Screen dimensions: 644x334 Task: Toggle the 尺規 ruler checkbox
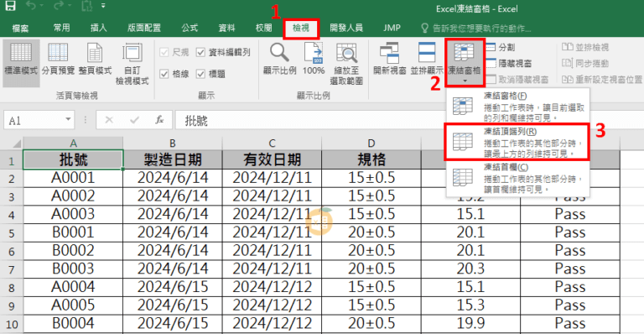point(164,52)
